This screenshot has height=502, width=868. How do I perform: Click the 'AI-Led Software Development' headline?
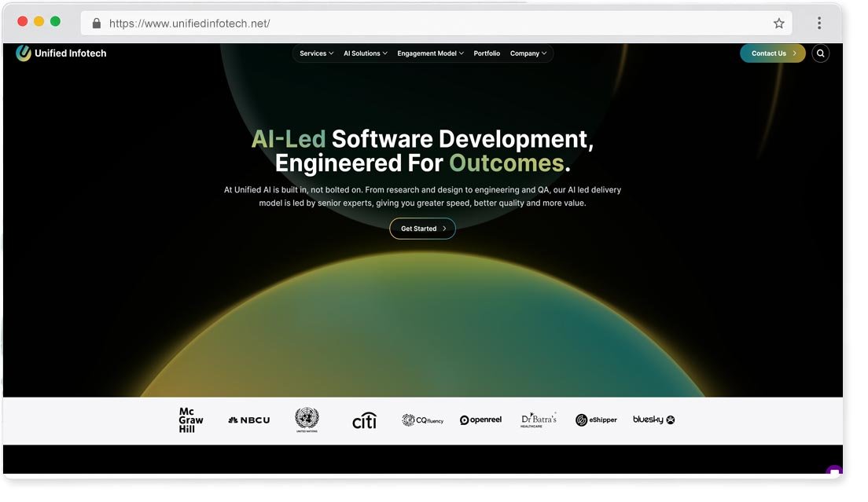coord(422,139)
